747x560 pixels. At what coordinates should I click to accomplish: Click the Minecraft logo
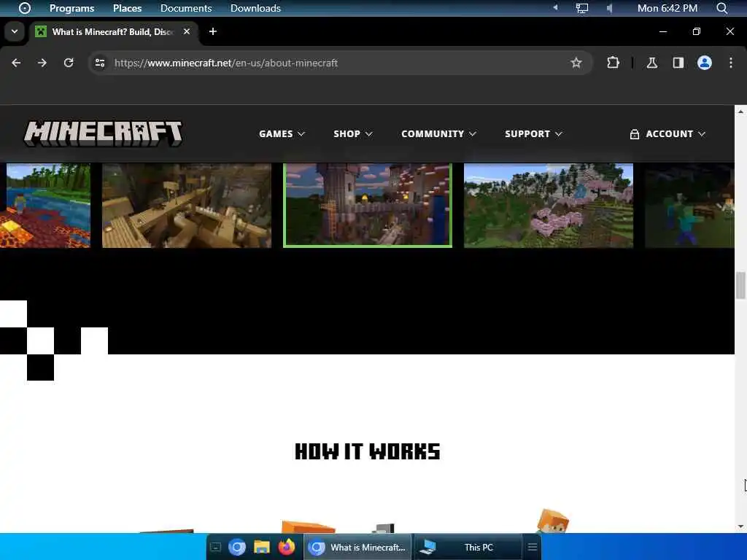[103, 133]
